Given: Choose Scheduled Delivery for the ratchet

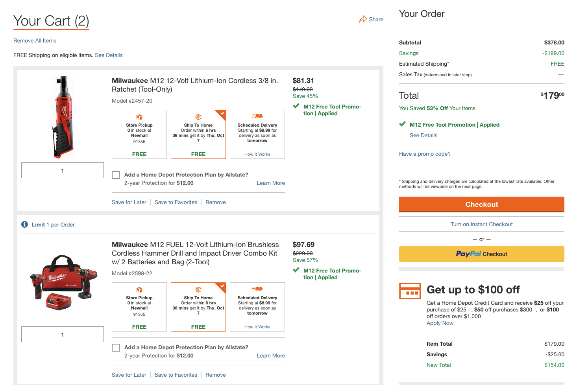Looking at the screenshot, I should point(257,134).
